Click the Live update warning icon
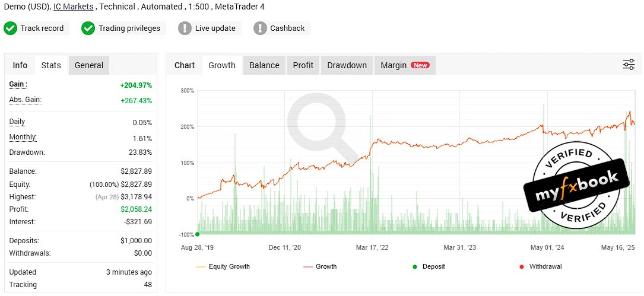The width and height of the screenshot is (644, 296). point(185,28)
